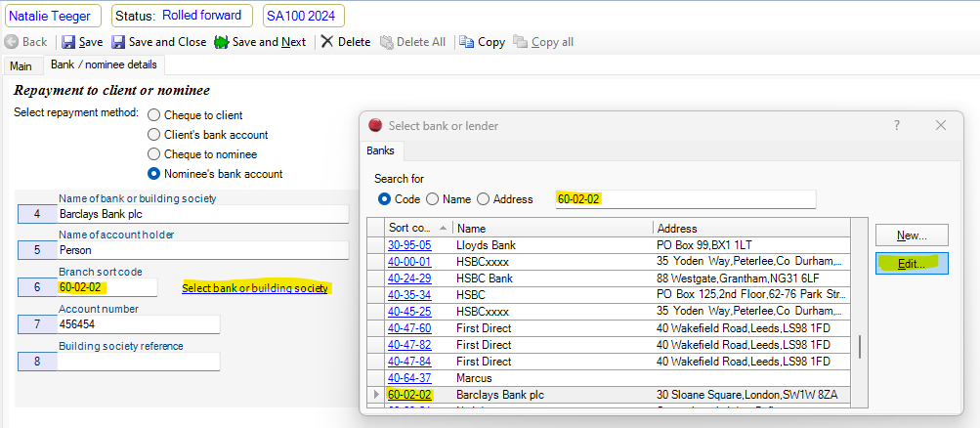
Task: Switch to the Main tab
Action: (x=21, y=65)
